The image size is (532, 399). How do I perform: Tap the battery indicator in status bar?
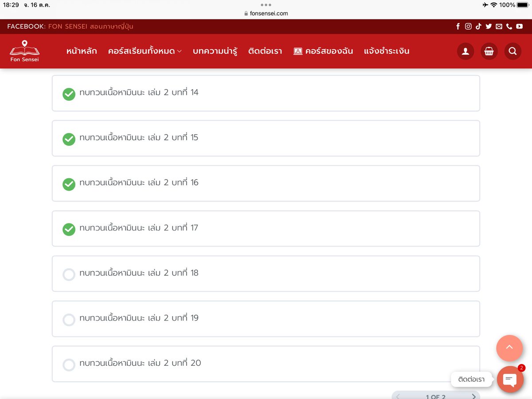(522, 5)
